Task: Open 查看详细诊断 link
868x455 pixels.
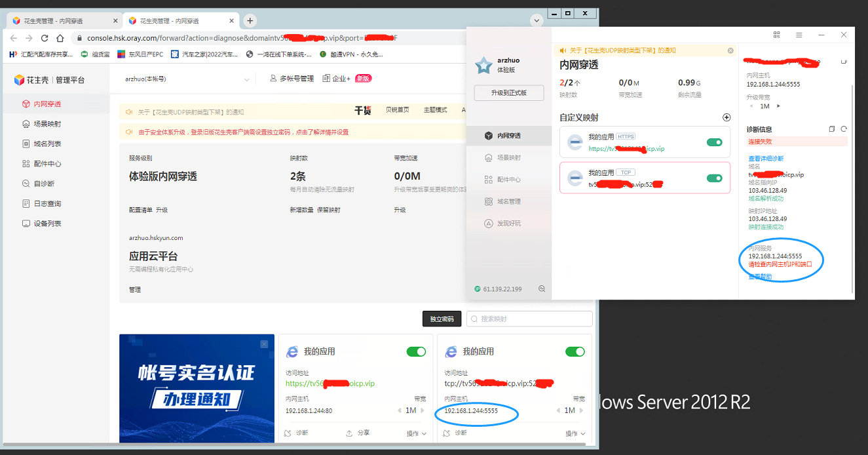Action: tap(766, 159)
